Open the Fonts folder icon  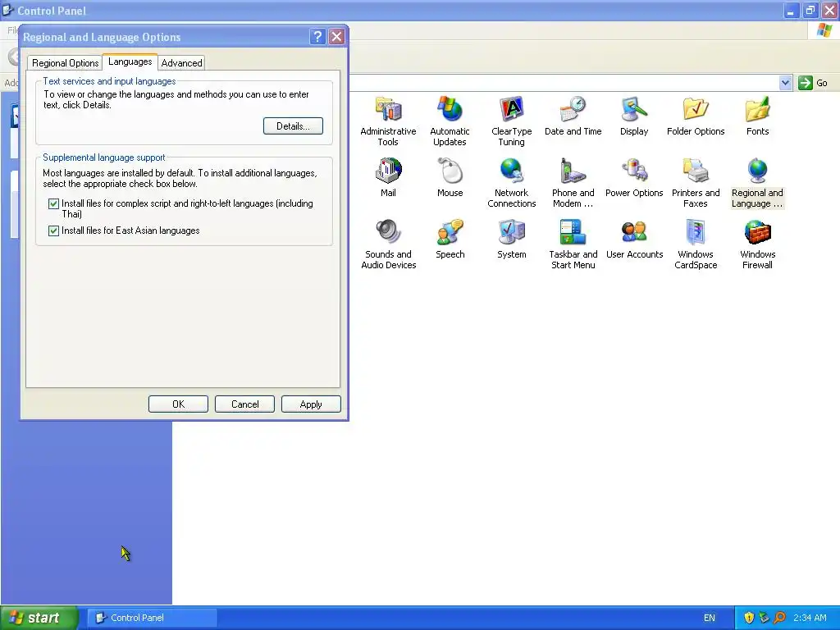(x=757, y=116)
